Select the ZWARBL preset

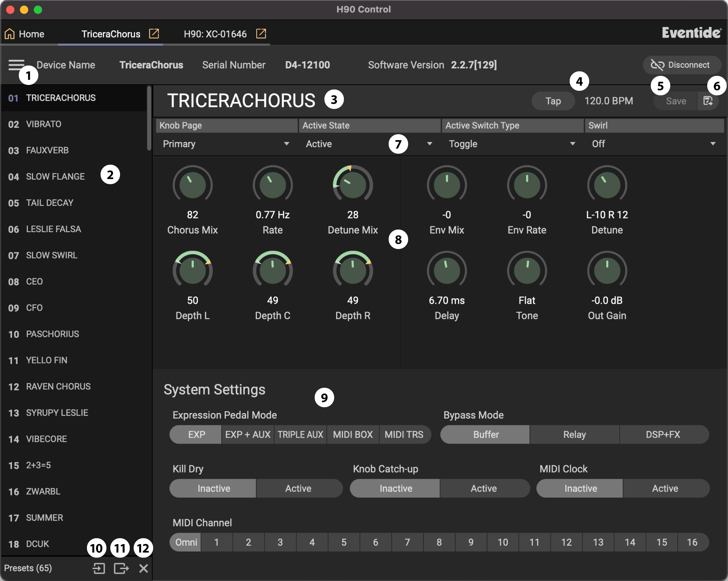[74, 492]
